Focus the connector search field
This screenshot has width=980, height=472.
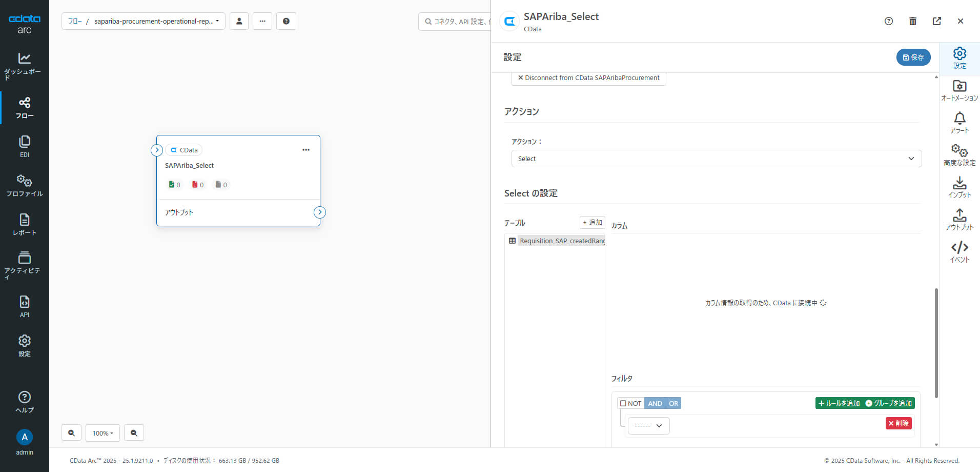pyautogui.click(x=455, y=22)
